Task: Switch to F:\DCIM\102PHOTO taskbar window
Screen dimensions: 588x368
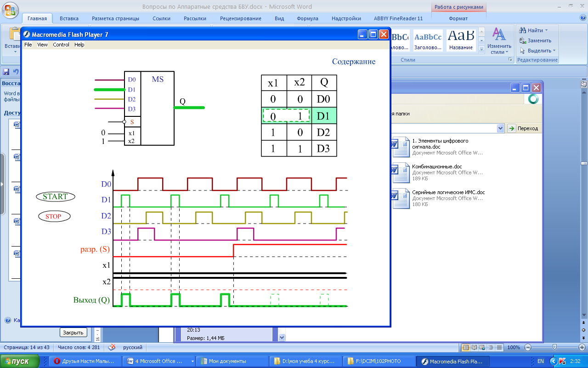Action: tap(378, 361)
